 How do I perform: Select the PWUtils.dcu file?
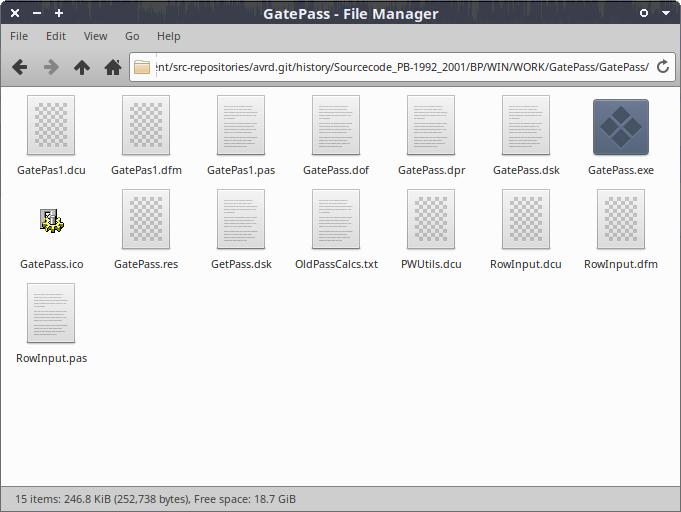pos(431,221)
